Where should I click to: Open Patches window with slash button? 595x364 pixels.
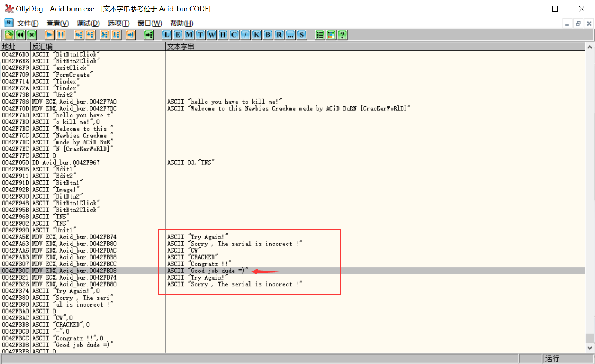(x=245, y=35)
